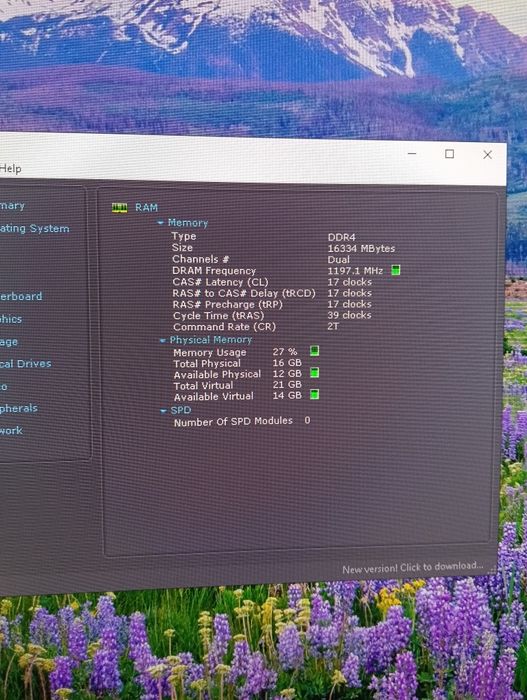Click the RAS# Precharge (tRP) label

click(228, 304)
